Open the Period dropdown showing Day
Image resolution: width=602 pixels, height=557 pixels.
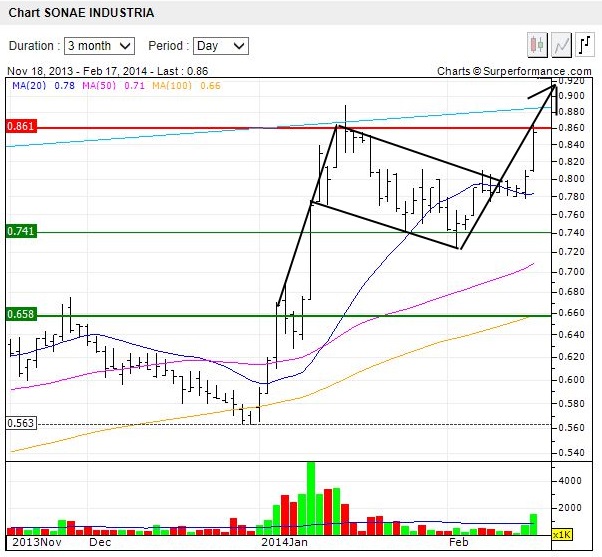[221, 46]
